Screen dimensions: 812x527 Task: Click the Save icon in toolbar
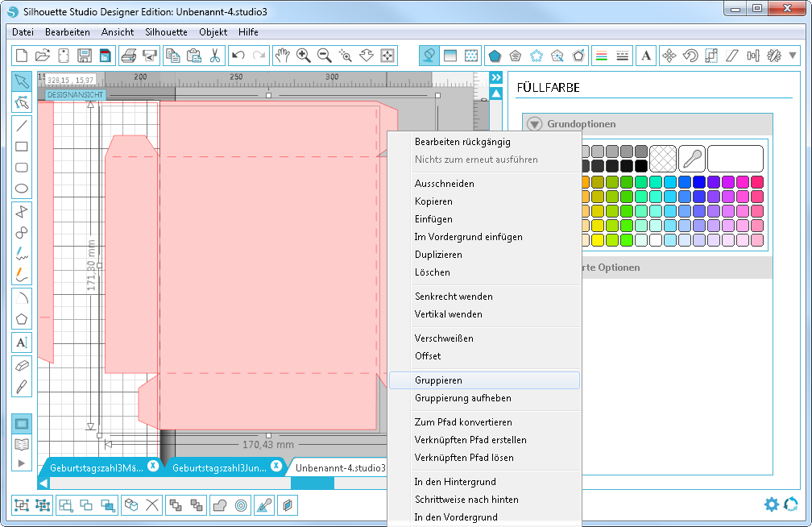85,56
